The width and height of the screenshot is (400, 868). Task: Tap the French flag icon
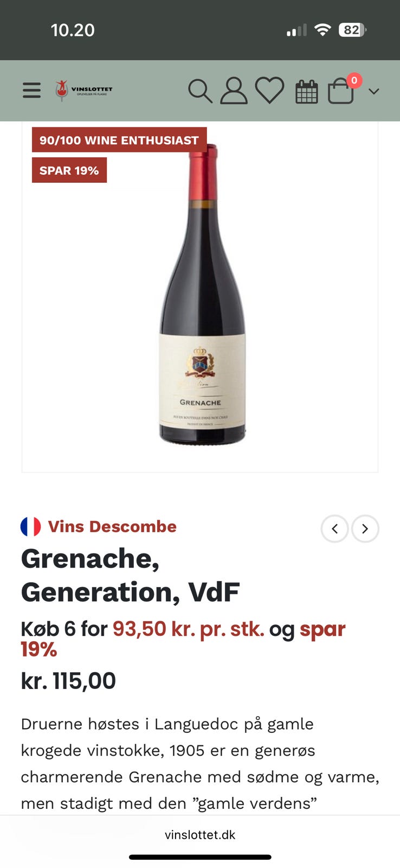[30, 526]
